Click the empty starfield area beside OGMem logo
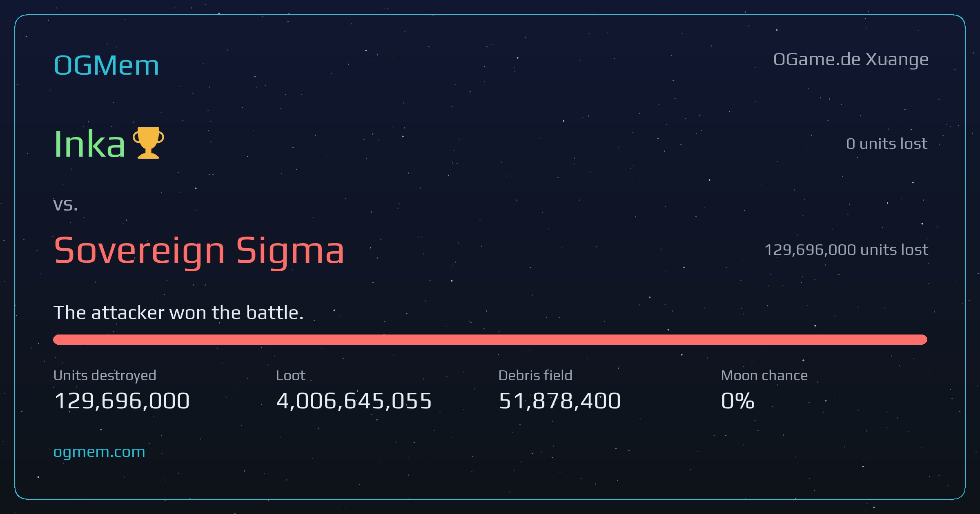The width and height of the screenshot is (980, 514). (x=449, y=65)
